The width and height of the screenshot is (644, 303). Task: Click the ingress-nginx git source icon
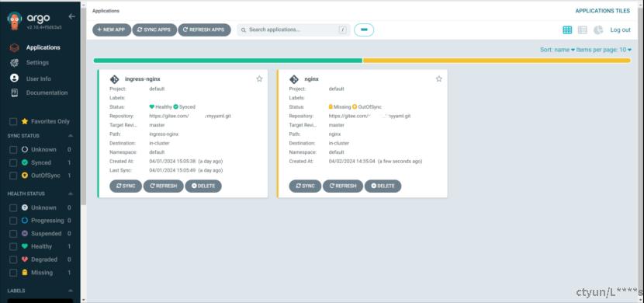coord(114,79)
